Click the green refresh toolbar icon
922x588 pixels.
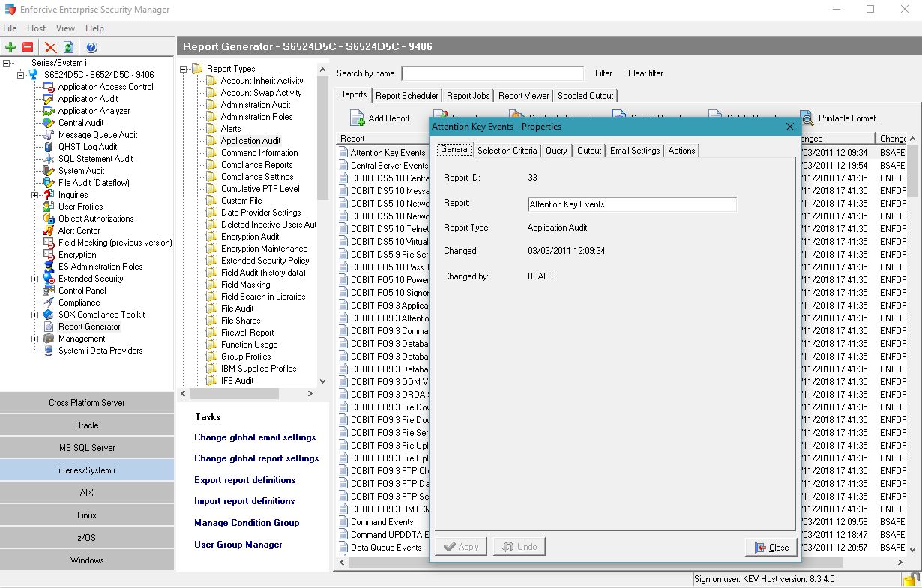68,47
